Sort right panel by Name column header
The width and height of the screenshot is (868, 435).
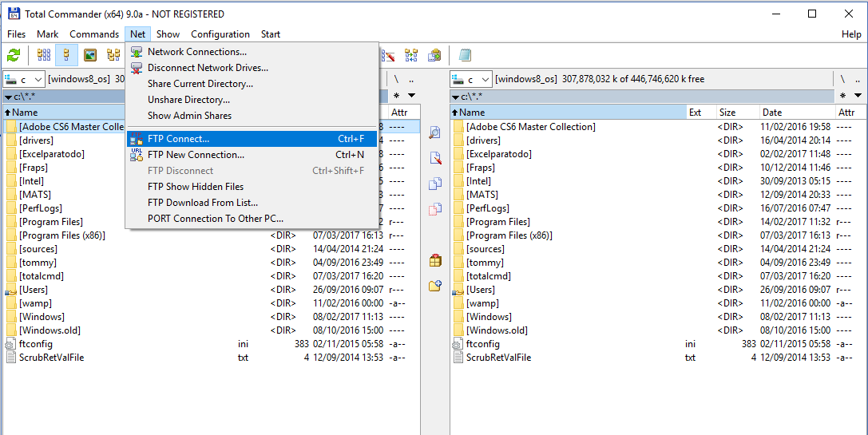[x=568, y=113]
